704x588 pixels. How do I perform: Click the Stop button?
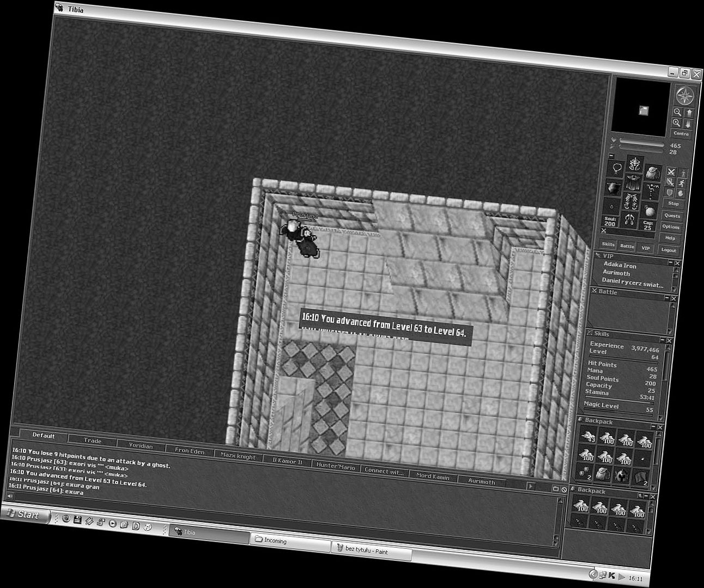(673, 204)
